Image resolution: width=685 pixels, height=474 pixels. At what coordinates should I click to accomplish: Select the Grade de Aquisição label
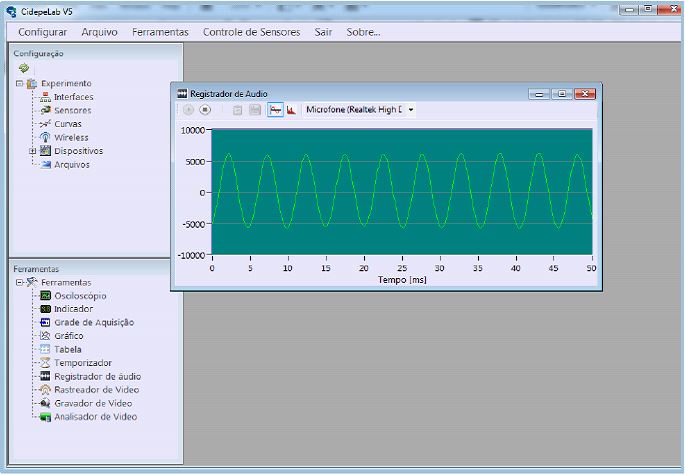[94, 322]
